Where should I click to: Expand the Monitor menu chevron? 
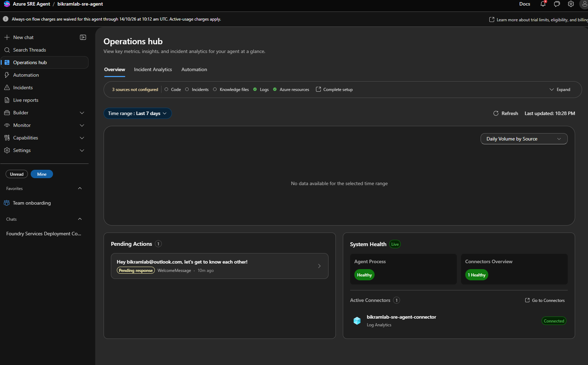coord(82,125)
